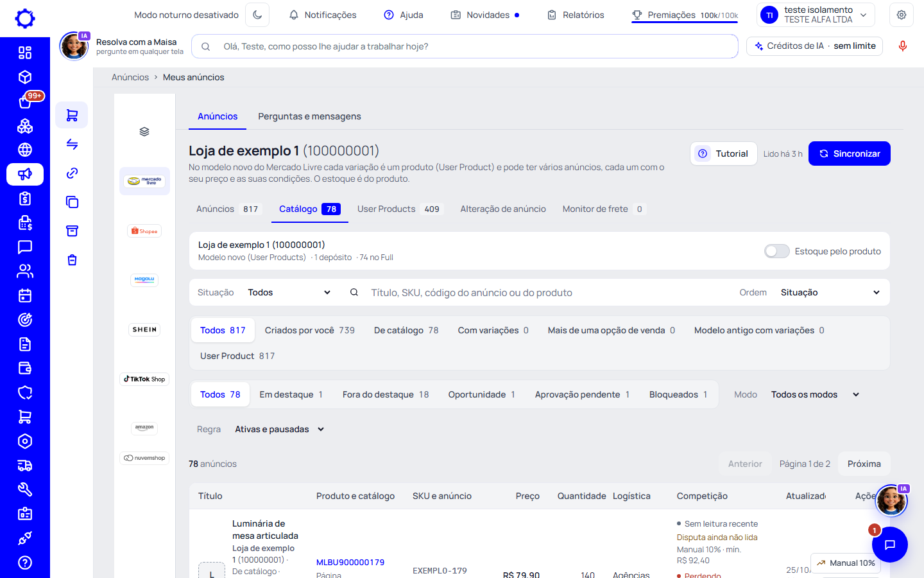Filter by Fora do destaque 18
The height and width of the screenshot is (578, 924).
[386, 394]
